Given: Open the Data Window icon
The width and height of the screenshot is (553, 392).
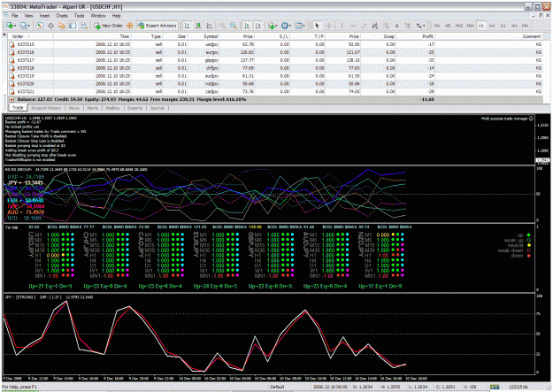Looking at the screenshot, I should pyautogui.click(x=50, y=26).
